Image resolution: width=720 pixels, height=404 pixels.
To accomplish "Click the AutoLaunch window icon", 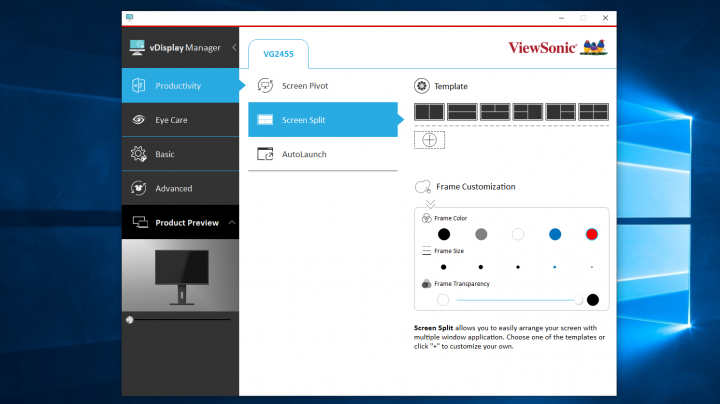I will click(x=265, y=154).
